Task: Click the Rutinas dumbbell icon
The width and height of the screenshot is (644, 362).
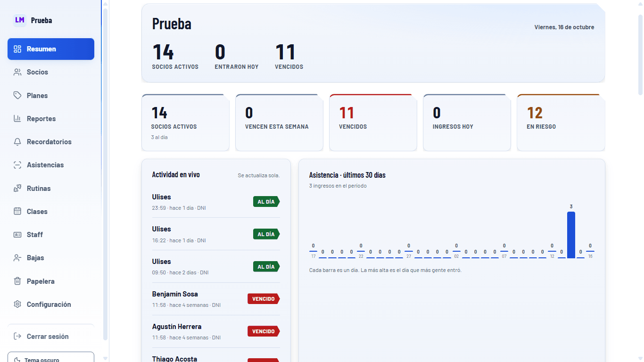Action: pos(17,189)
